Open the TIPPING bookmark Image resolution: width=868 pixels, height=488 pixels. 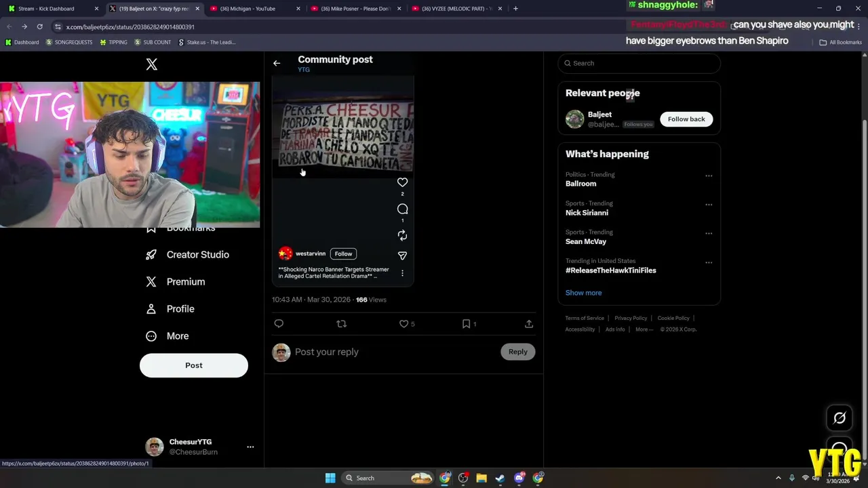click(113, 42)
